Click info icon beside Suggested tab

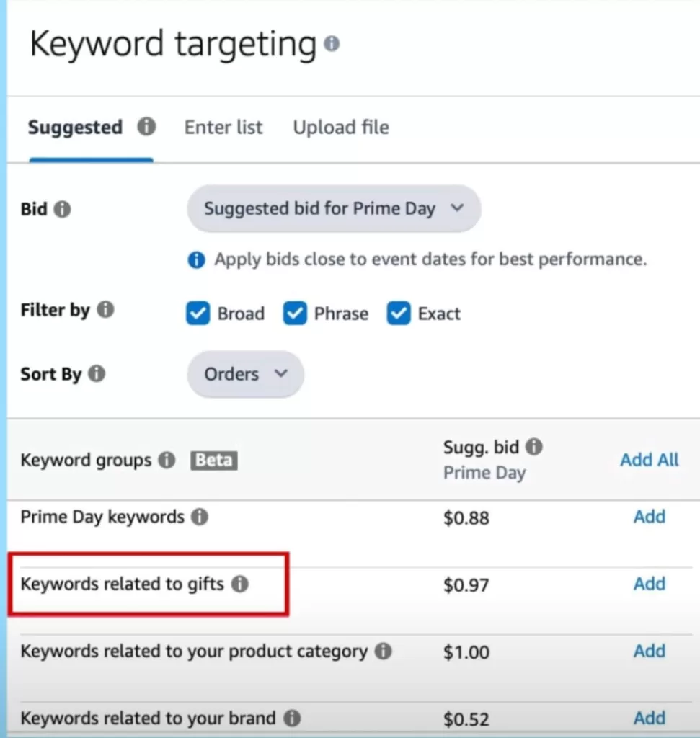pyautogui.click(x=146, y=128)
